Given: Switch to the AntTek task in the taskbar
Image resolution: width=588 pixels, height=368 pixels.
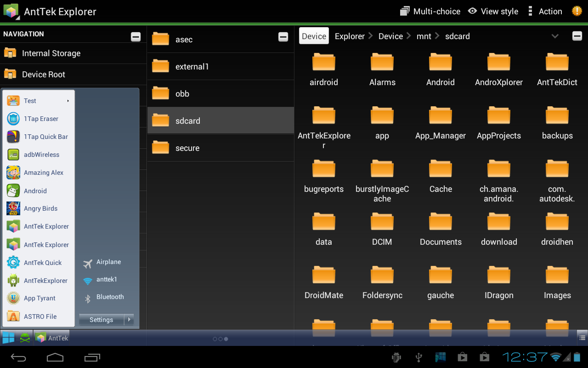Looking at the screenshot, I should click(52, 338).
